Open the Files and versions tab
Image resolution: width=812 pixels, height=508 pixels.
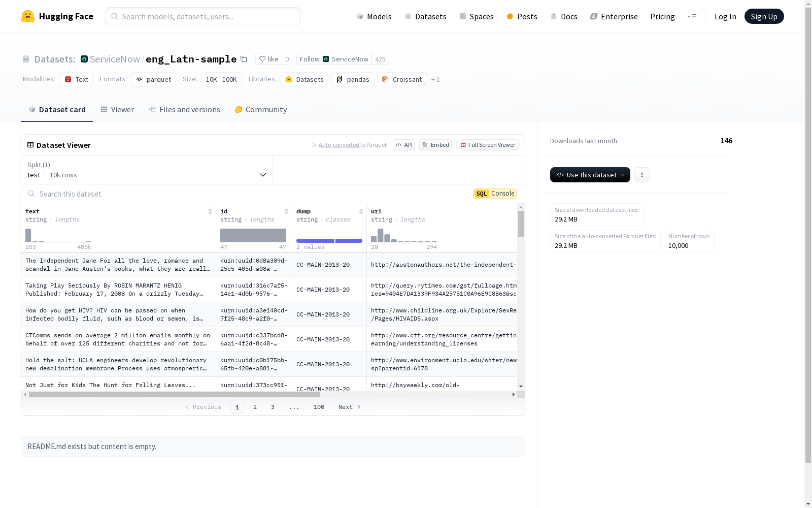[x=184, y=110]
